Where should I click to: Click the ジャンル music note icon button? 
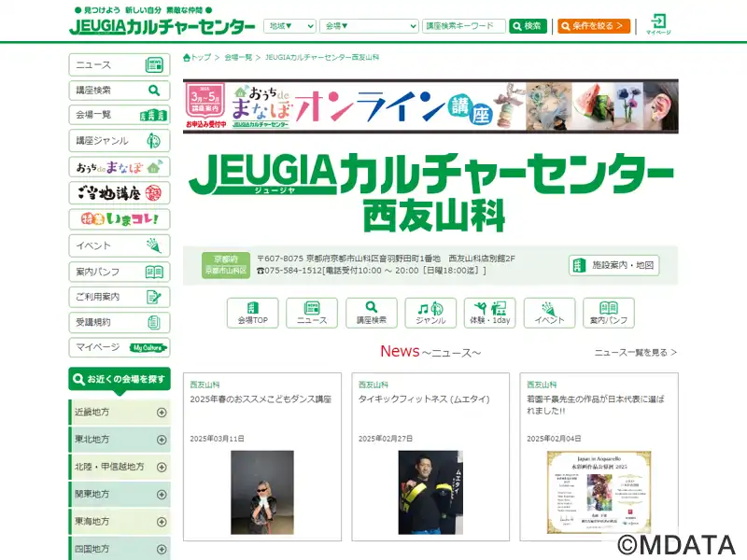pos(430,313)
